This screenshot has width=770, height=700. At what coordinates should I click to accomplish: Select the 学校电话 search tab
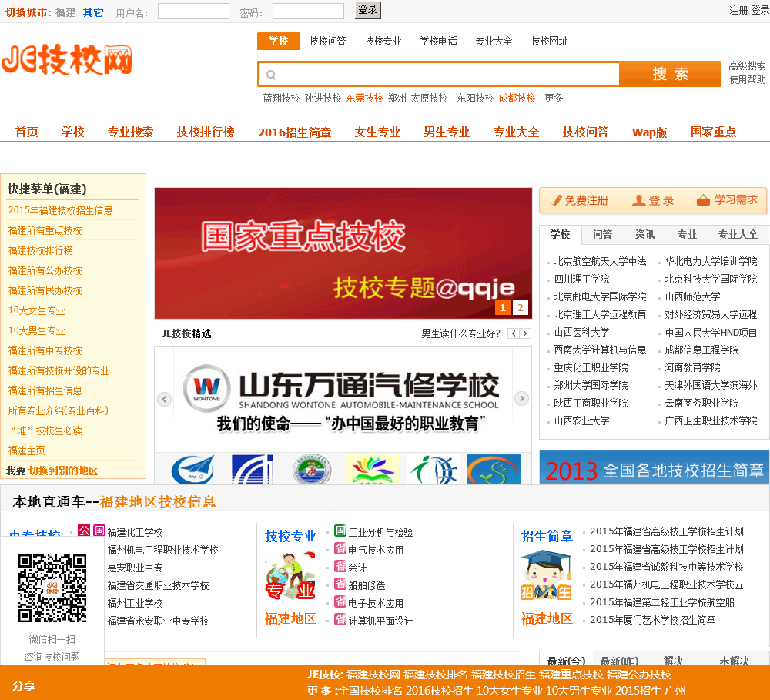439,42
